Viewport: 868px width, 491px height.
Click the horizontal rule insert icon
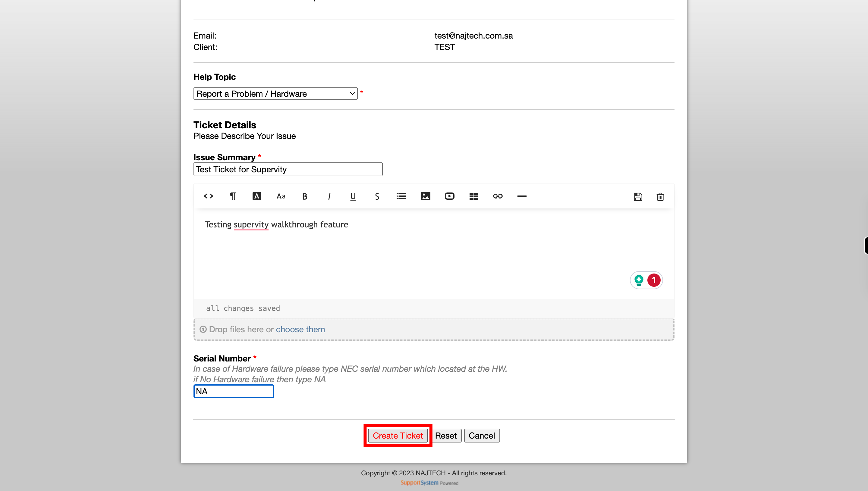tap(522, 196)
